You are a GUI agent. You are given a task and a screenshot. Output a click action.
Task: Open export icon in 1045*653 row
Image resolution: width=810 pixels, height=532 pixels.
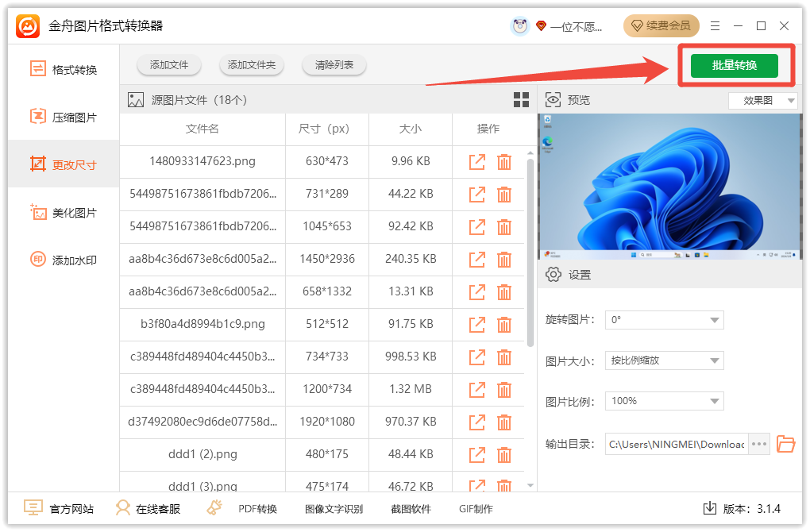click(476, 227)
